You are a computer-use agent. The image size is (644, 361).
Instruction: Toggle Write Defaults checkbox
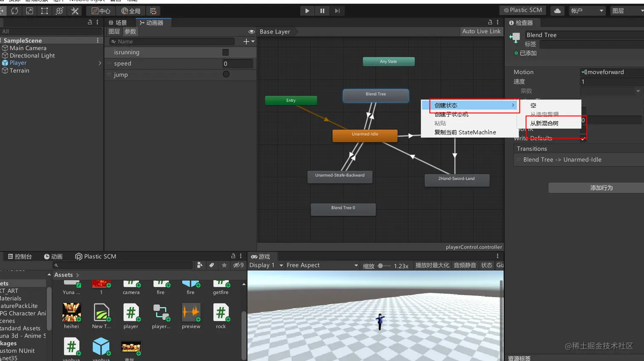coord(583,138)
